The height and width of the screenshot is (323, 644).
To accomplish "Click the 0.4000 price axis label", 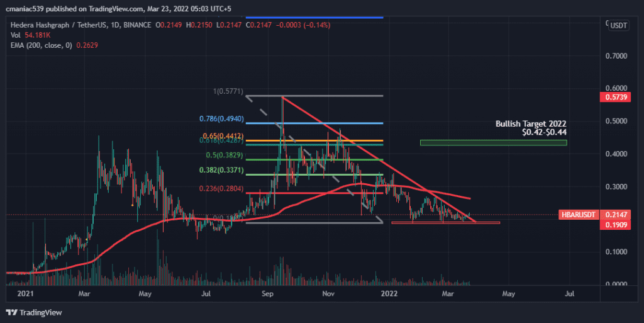I will (x=616, y=154).
